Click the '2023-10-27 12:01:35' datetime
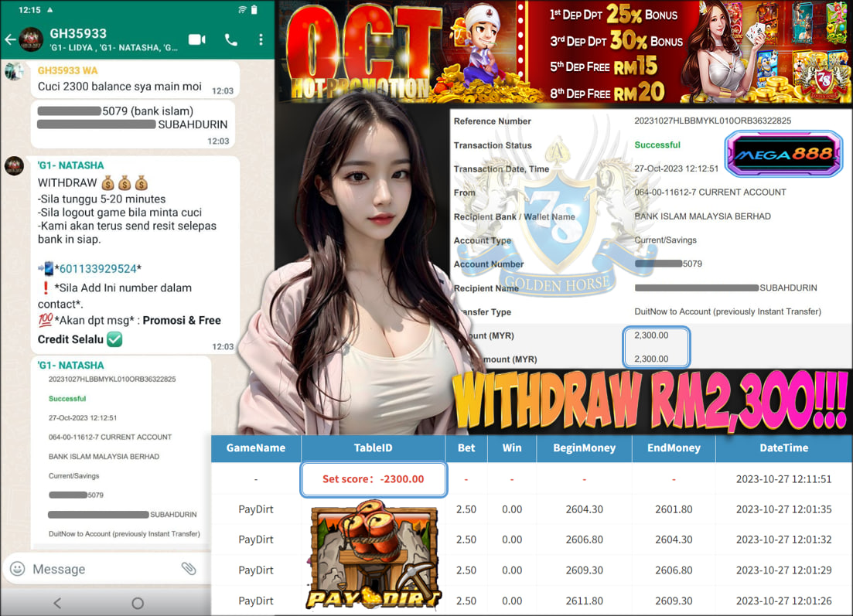 click(x=784, y=509)
